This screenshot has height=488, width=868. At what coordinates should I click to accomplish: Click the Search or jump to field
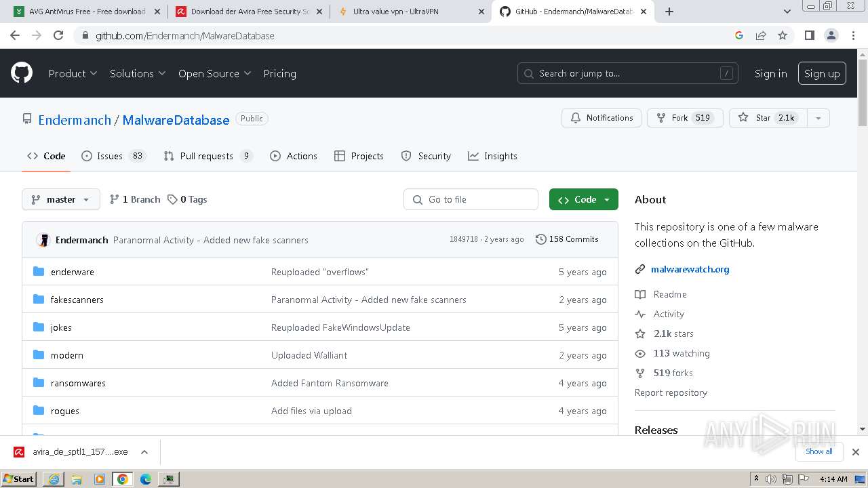click(628, 73)
